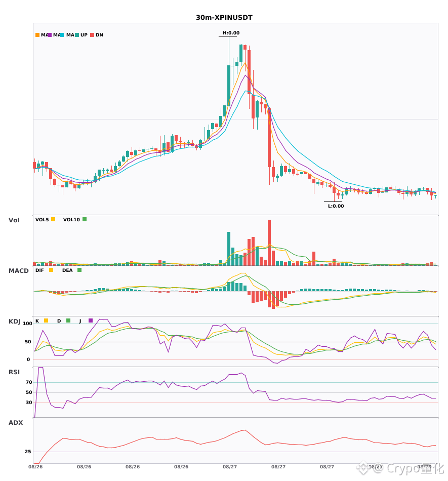Click the RSI panel label

[x=14, y=372]
